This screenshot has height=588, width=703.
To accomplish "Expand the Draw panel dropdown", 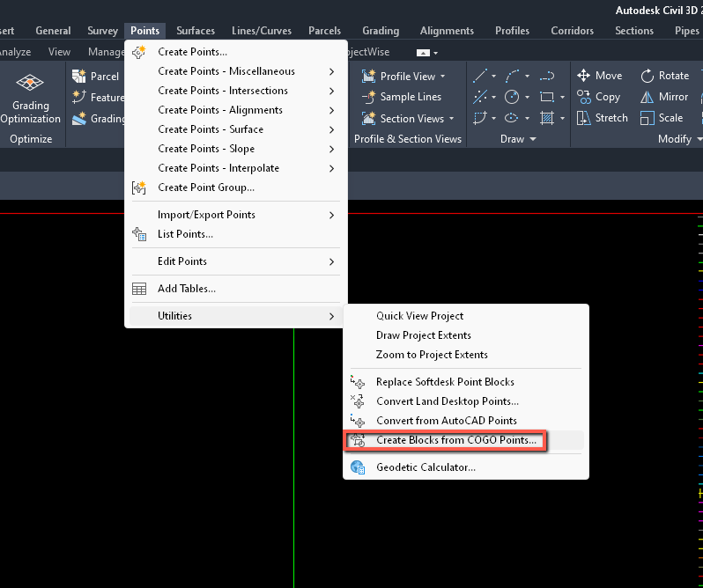I will (533, 139).
